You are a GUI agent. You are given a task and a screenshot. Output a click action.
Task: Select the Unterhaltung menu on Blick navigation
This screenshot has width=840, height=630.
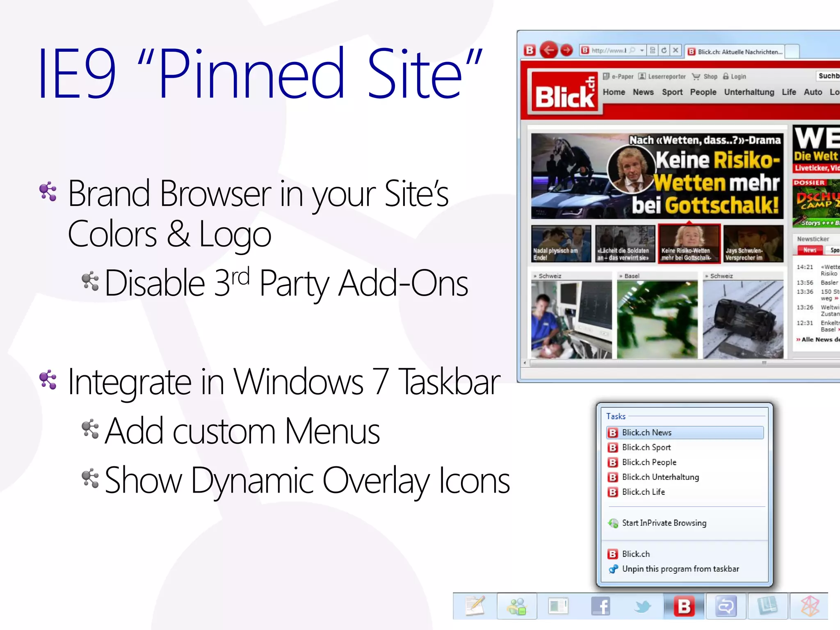pos(749,92)
